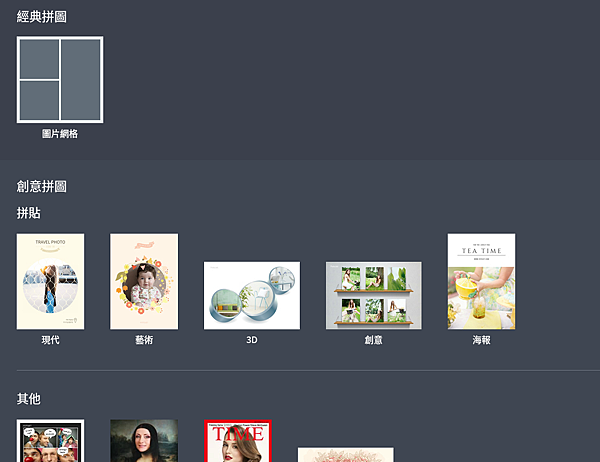
Task: Open the 現代 Travel Photo template
Action: pyautogui.click(x=51, y=281)
